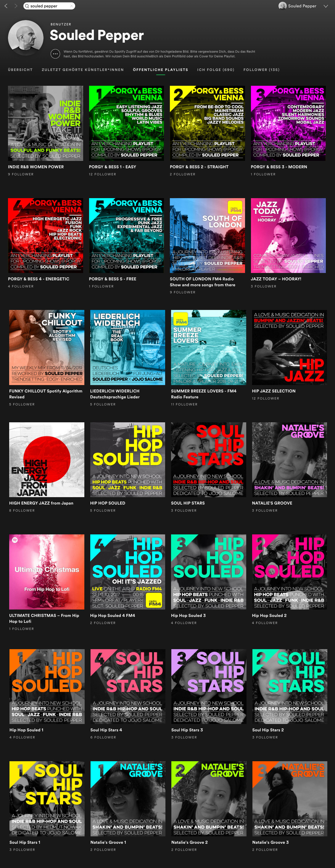Switch to the Übersicht tab

tap(20, 70)
